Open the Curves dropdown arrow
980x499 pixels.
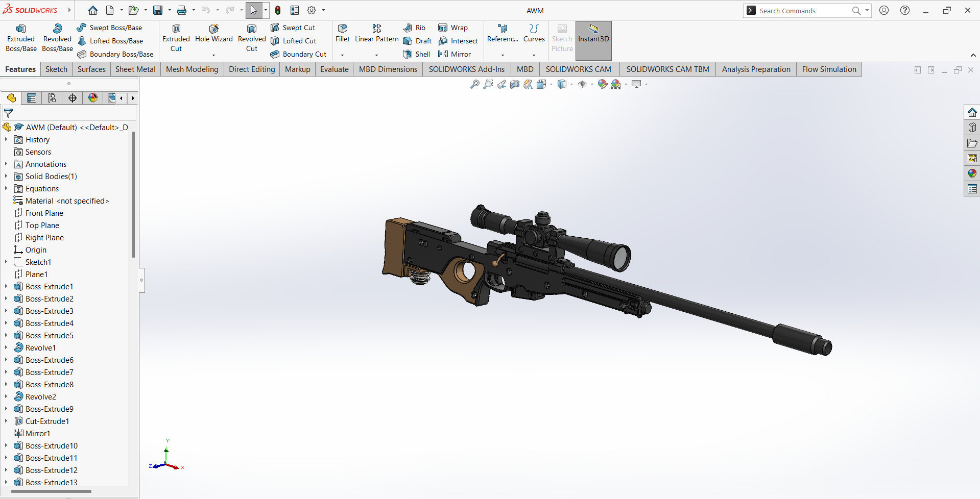(534, 55)
